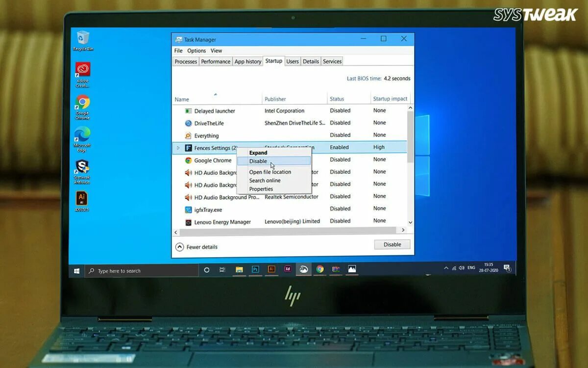Click the Wi-Fi icon in system tray
This screenshot has height=368, width=588.
tap(454, 268)
